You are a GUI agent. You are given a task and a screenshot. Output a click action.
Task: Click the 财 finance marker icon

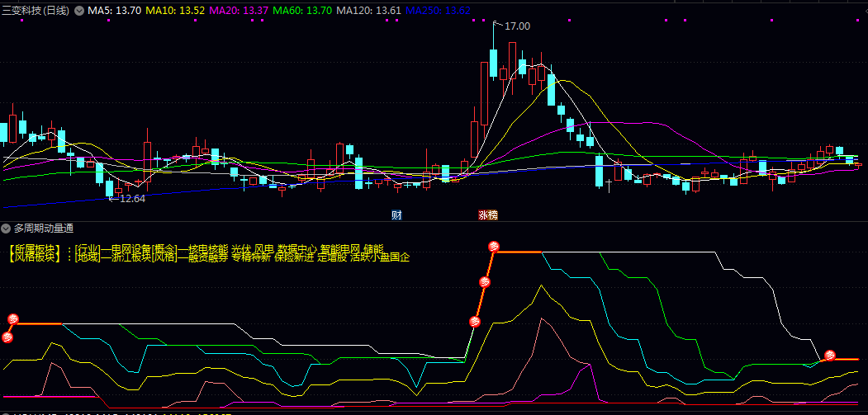[396, 215]
